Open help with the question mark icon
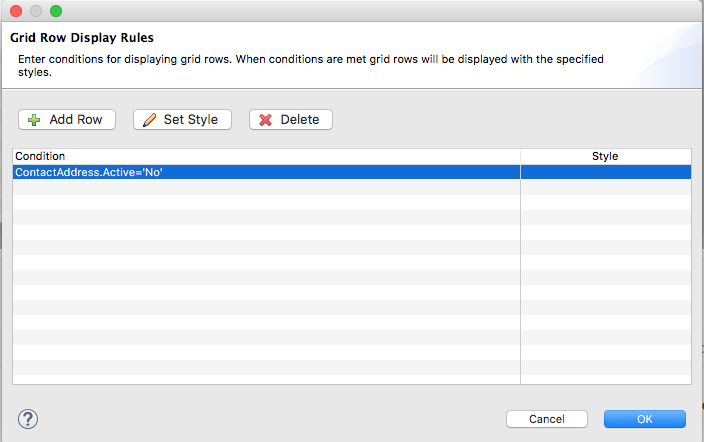704x442 pixels. [x=28, y=419]
